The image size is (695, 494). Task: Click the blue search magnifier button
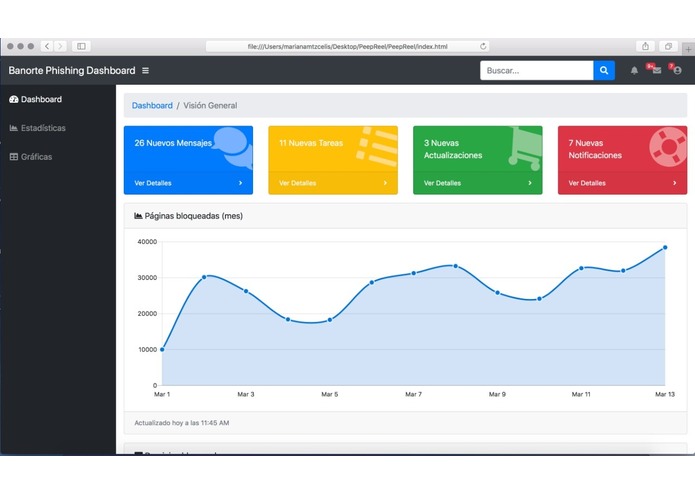(x=604, y=70)
